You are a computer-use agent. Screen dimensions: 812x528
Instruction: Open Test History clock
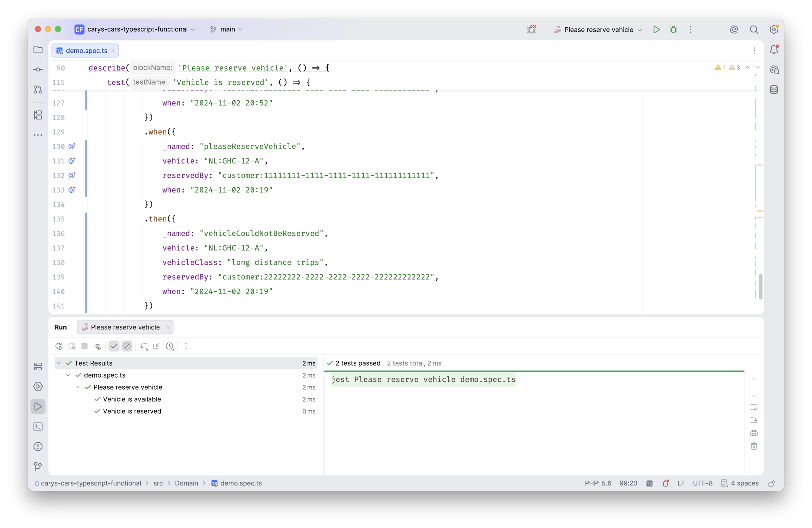click(x=170, y=346)
